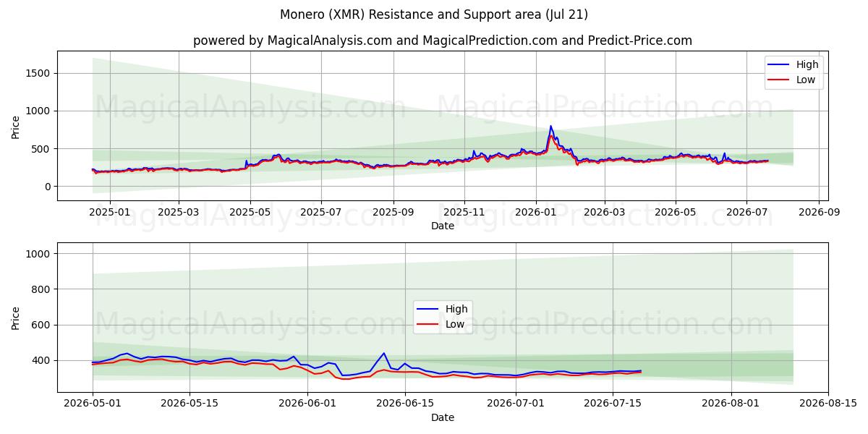868x434 pixels.
Task: Click the "Date" axis label under the May–August chart
Action: 443,417
